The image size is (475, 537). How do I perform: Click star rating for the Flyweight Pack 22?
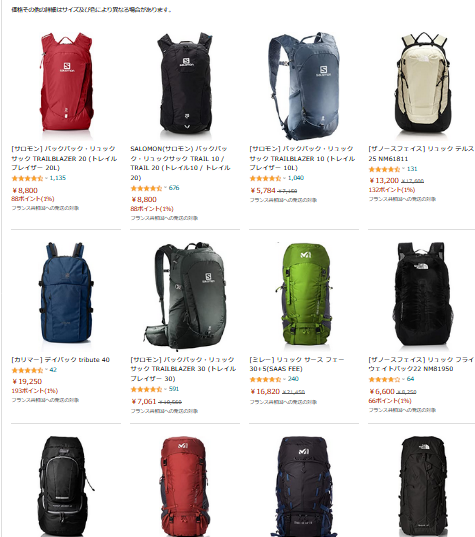click(x=384, y=379)
